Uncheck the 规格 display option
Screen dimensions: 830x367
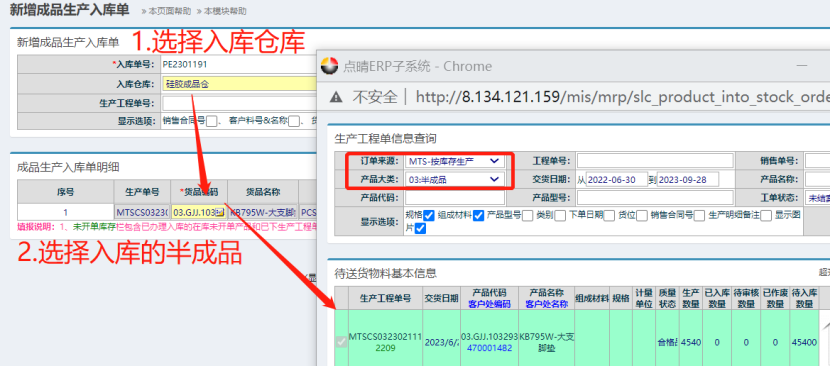429,216
